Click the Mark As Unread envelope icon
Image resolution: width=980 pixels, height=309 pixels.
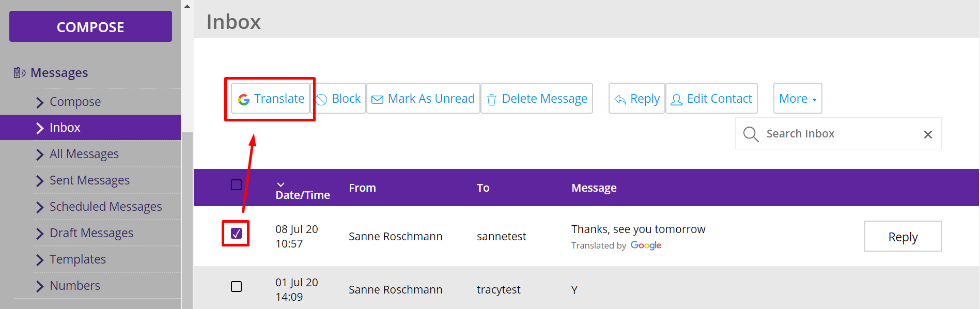378,99
